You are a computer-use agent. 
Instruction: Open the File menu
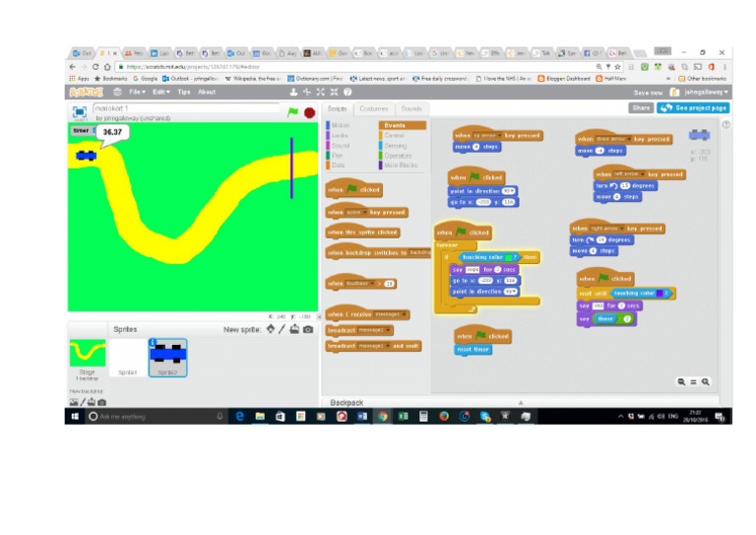[x=137, y=92]
